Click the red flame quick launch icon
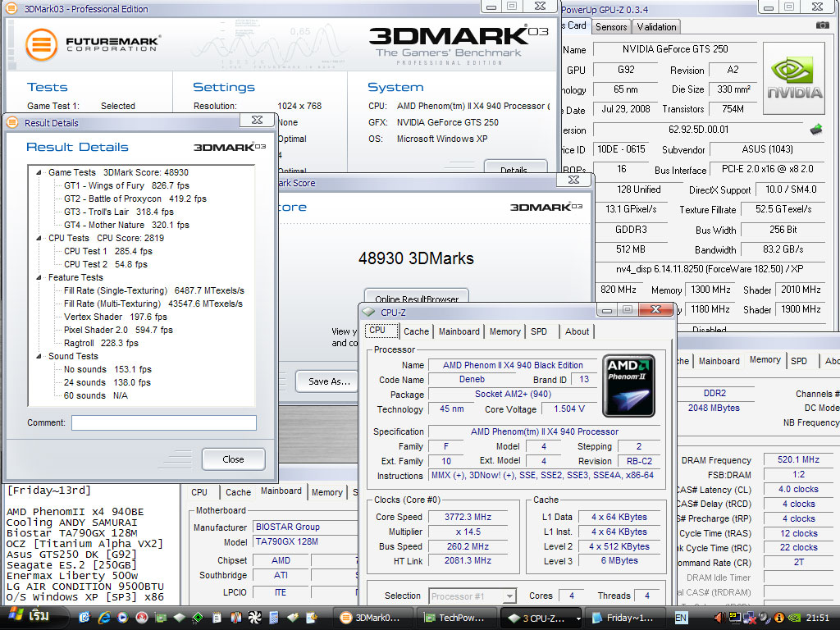Viewport: 840px width, 630px height. [141, 617]
